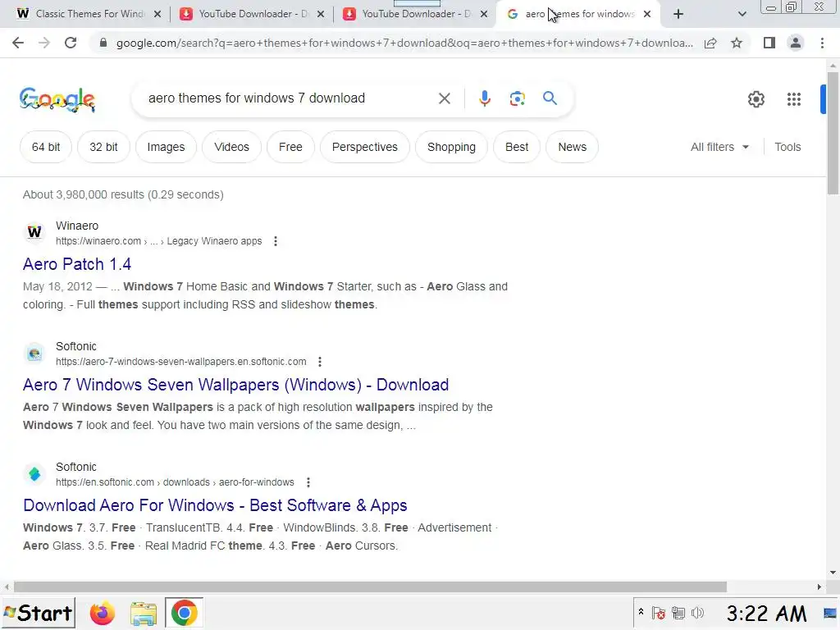The height and width of the screenshot is (630, 840).
Task: Open the Chrome profile avatar
Action: click(x=796, y=43)
